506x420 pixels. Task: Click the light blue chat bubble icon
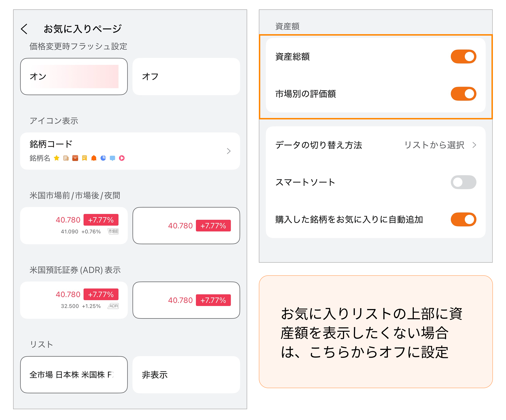[x=112, y=158]
